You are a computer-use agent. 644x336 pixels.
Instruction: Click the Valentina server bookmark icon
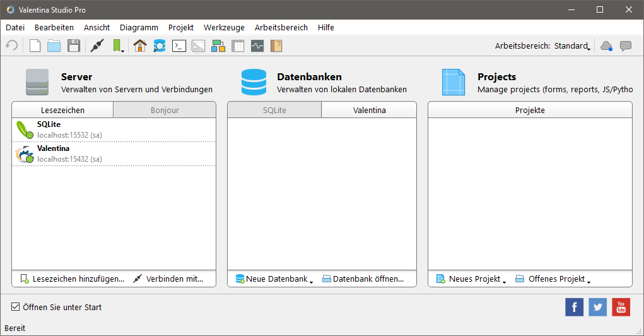[x=25, y=154]
